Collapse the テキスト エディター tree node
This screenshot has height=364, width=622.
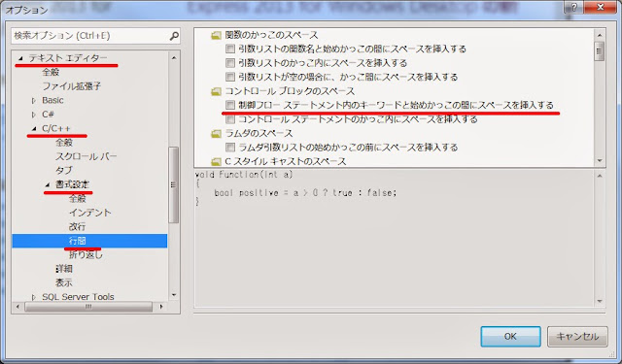point(20,58)
